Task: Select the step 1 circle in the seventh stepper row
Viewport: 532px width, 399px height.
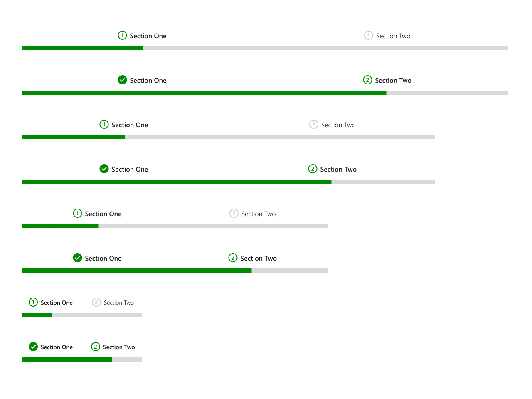Action: [x=33, y=302]
